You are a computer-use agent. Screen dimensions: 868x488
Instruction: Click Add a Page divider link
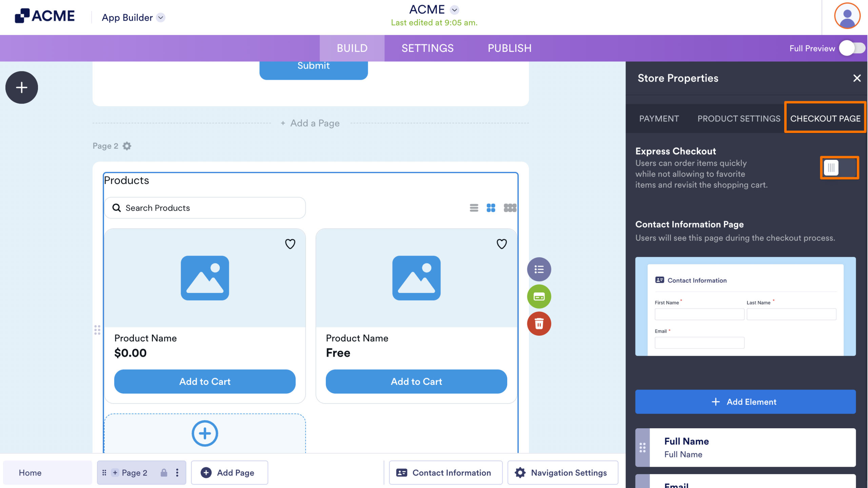click(x=310, y=123)
